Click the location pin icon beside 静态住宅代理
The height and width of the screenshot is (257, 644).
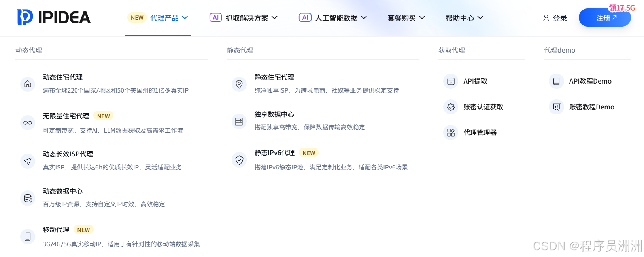(x=239, y=84)
